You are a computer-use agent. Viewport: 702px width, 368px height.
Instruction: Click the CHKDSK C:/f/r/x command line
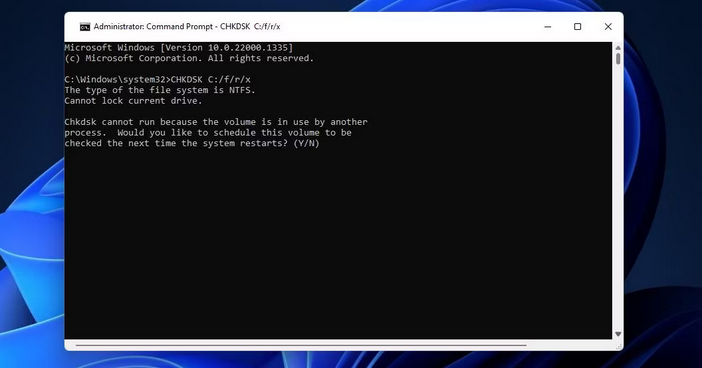[x=158, y=80]
